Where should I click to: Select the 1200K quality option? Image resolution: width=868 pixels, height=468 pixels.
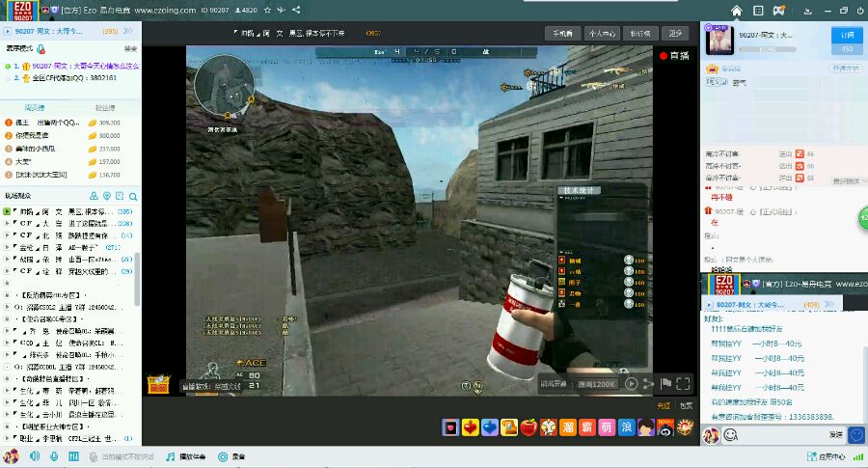596,384
